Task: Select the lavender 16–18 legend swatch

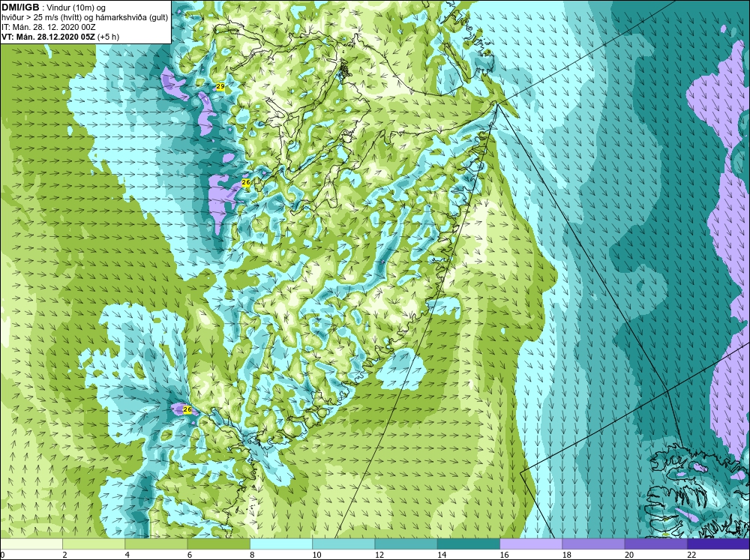Action: (x=531, y=544)
